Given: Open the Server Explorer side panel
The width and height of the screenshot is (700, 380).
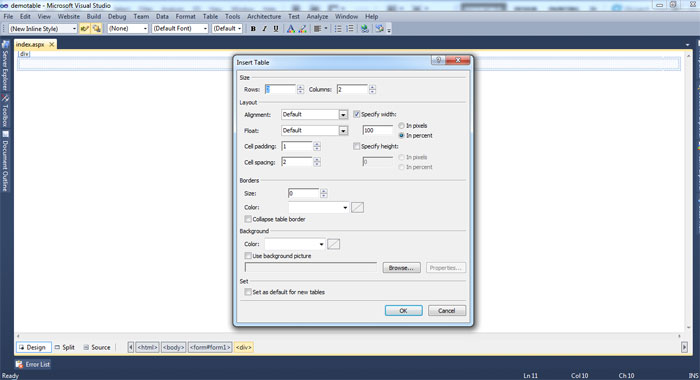Looking at the screenshot, I should click(5, 66).
